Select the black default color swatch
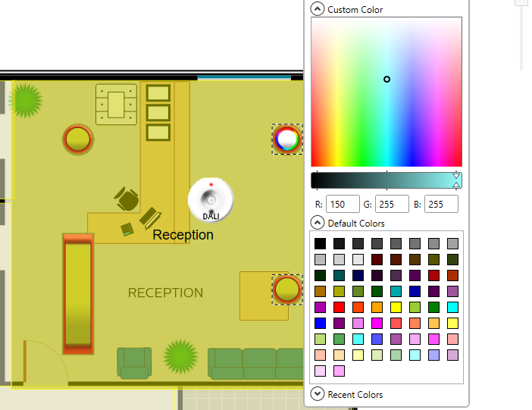The image size is (532, 410). coord(320,243)
